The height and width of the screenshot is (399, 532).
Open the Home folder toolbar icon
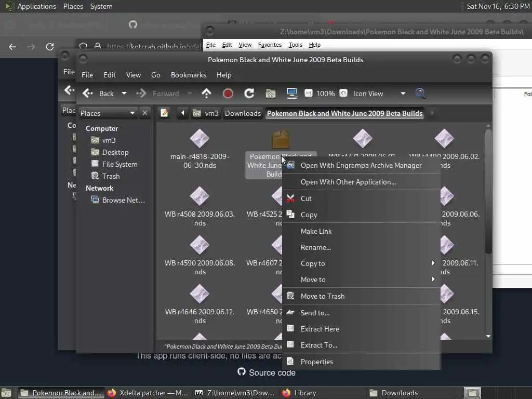point(270,94)
